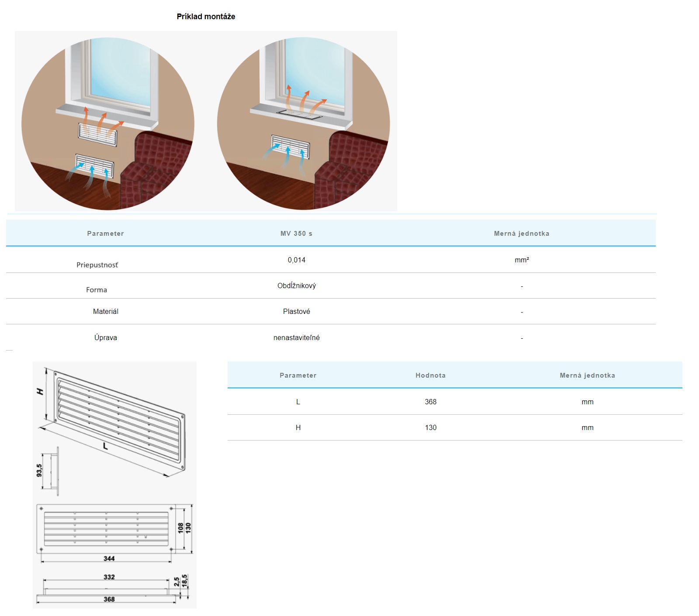
Task: Click the 'Materiál' row label
Action: coord(105,311)
